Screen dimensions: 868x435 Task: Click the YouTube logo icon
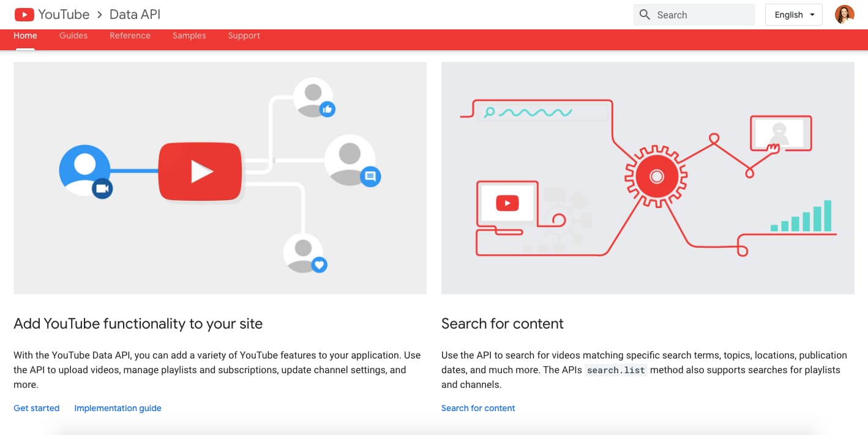[24, 15]
